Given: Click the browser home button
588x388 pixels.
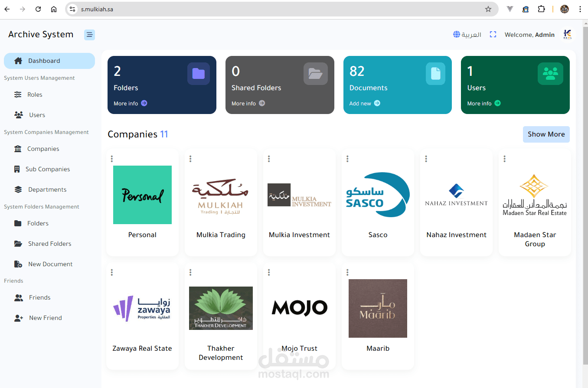Looking at the screenshot, I should click(54, 9).
